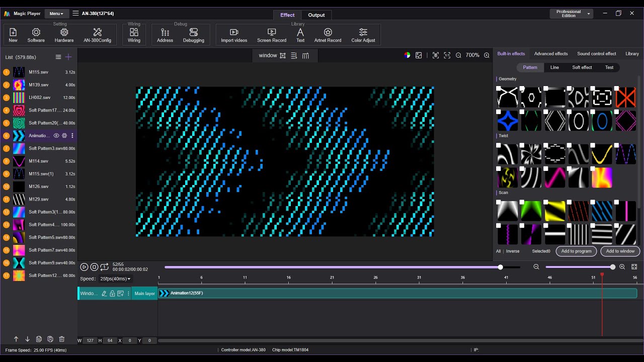The height and width of the screenshot is (362, 644).
Task: Open the AN-380Config tool
Action: pos(98,35)
